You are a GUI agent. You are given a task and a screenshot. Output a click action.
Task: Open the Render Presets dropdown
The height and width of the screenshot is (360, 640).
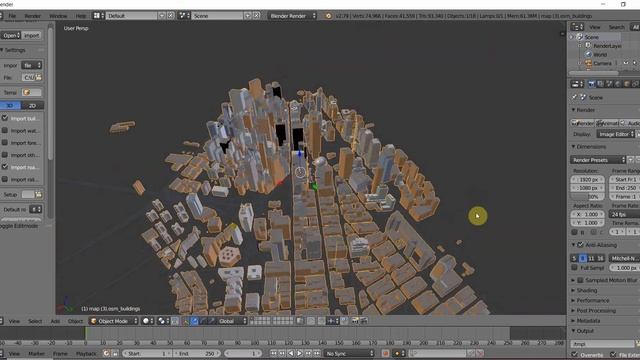click(x=598, y=160)
